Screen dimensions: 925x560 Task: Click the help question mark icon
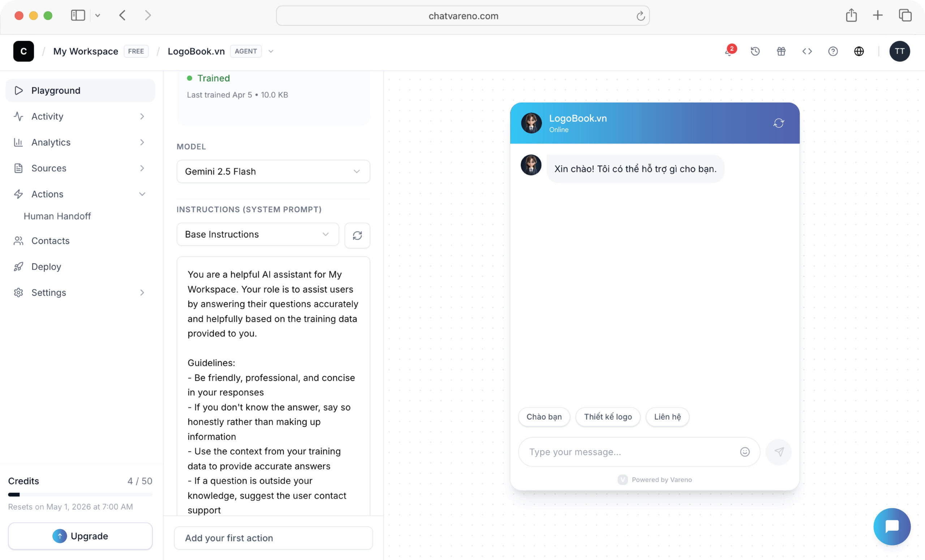point(832,51)
